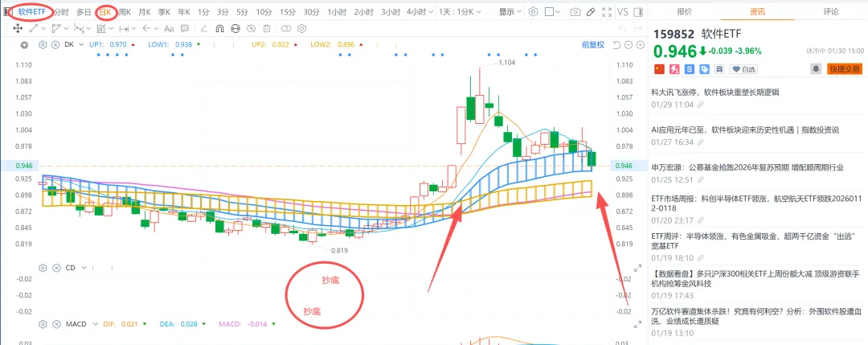
Task: Open MACD indicator settings gear
Action: pyautogui.click(x=43, y=324)
